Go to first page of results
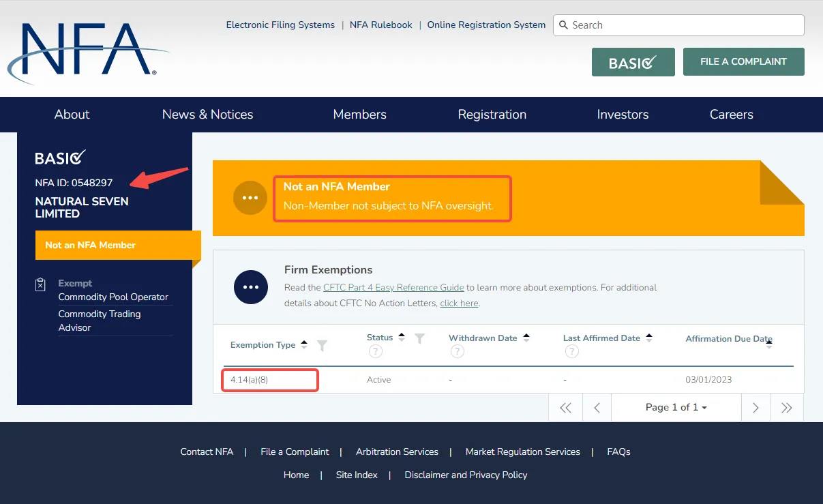 (565, 408)
